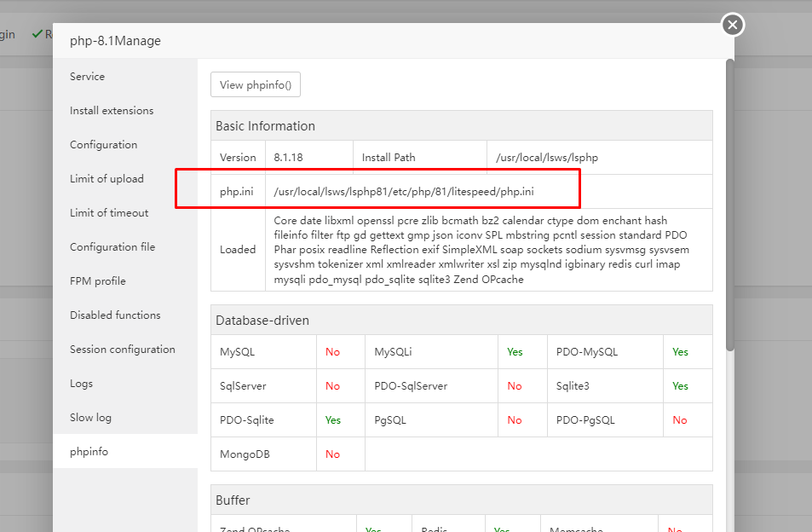Open the FPM profile tab

98,281
